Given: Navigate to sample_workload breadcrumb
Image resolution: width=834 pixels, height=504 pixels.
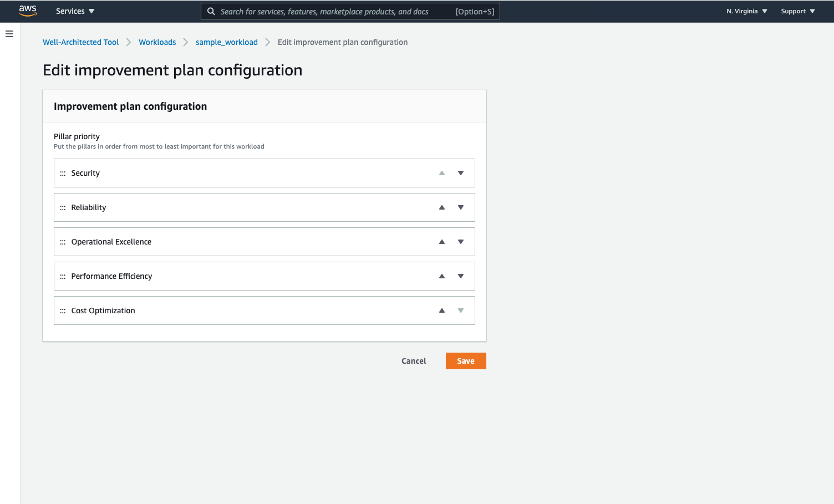Looking at the screenshot, I should pos(227,42).
